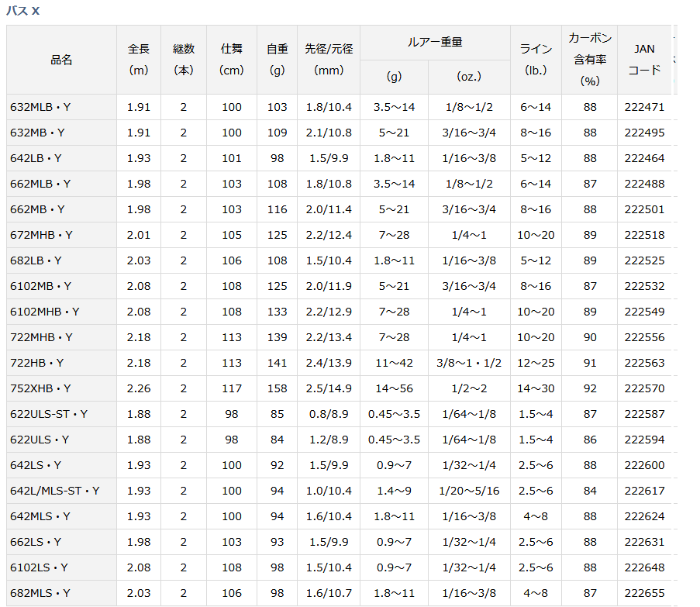Click JAN code 222501
The image size is (700, 607).
click(x=645, y=209)
